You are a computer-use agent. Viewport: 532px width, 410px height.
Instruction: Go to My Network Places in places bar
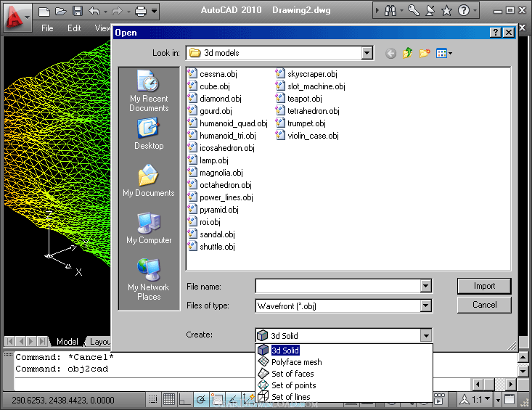[149, 279]
